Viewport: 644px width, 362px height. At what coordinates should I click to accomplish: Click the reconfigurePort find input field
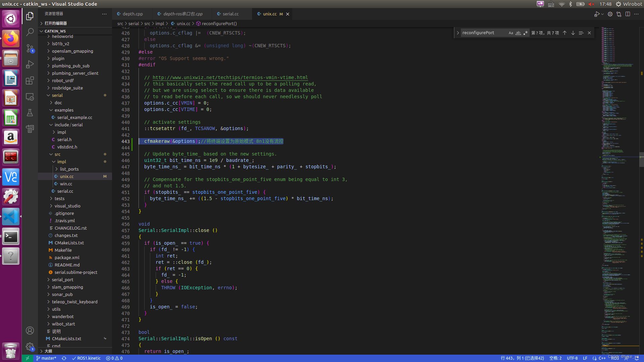pyautogui.click(x=483, y=33)
